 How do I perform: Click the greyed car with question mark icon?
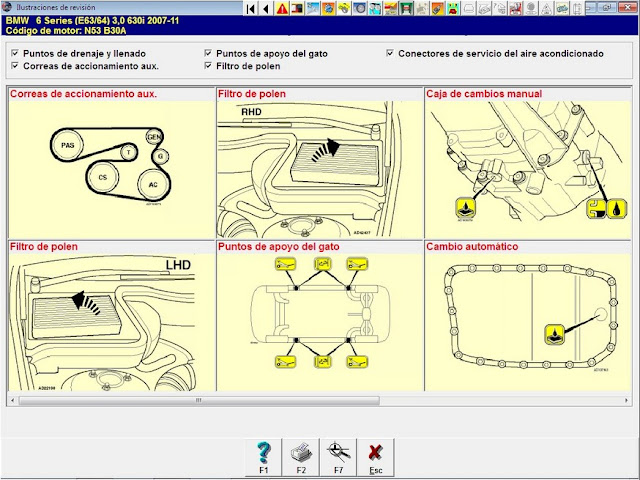coord(500,8)
